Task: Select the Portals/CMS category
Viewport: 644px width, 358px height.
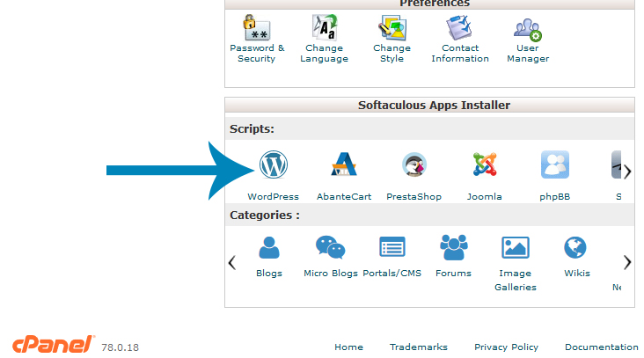Action: tap(392, 248)
